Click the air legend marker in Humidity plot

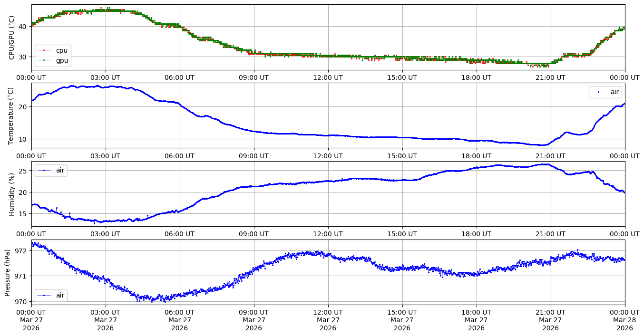[x=44, y=170]
